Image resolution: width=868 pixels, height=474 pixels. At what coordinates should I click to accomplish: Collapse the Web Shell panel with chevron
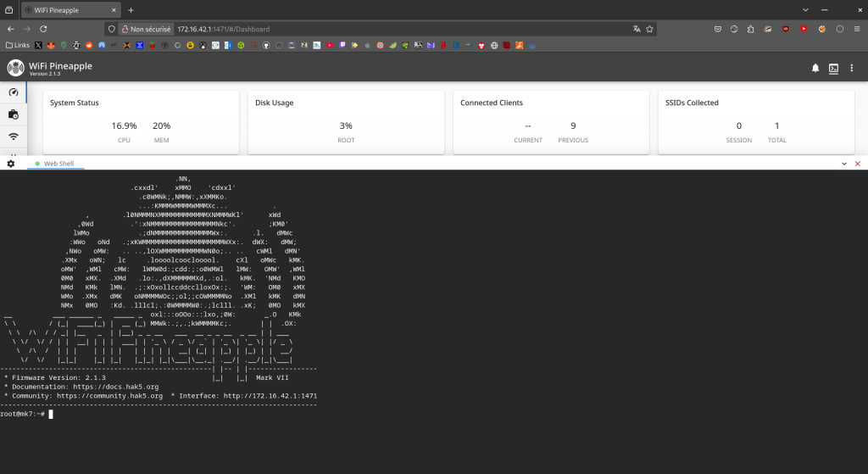(x=844, y=164)
